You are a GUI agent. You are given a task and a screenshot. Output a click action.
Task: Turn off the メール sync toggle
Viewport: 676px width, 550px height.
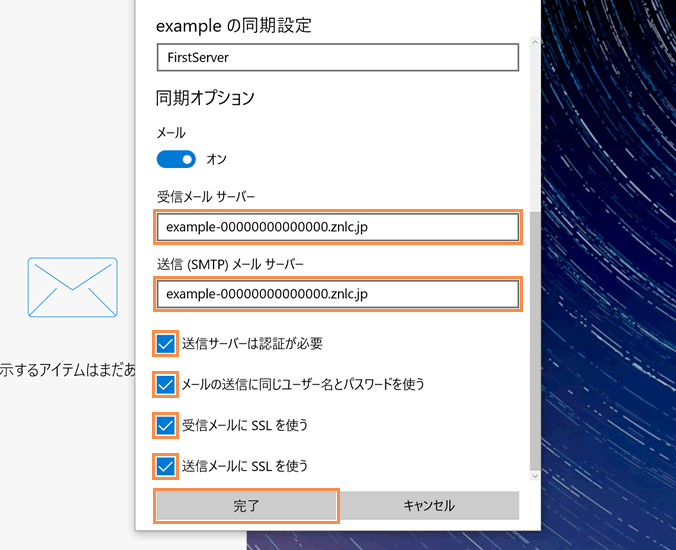point(176,159)
